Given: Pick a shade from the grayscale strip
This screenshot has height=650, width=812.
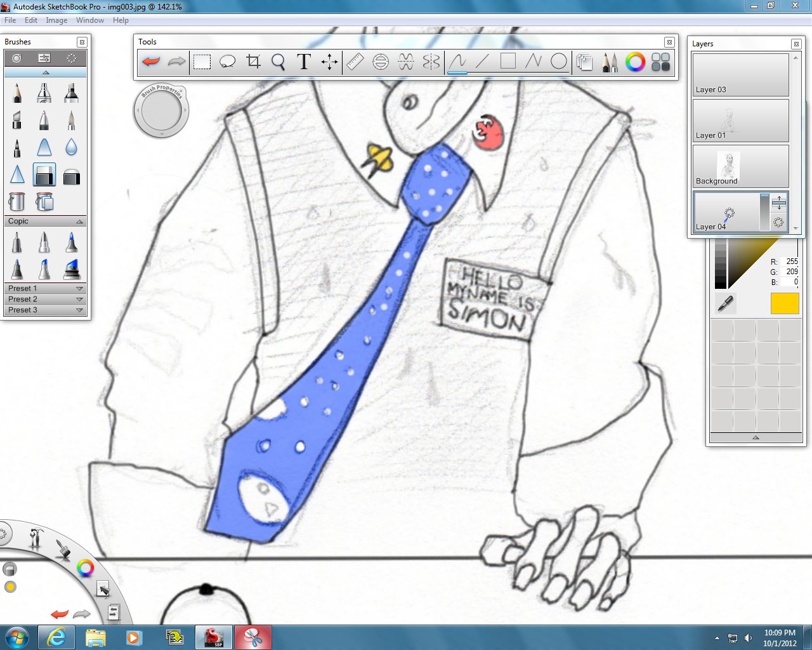Looking at the screenshot, I should [x=721, y=264].
